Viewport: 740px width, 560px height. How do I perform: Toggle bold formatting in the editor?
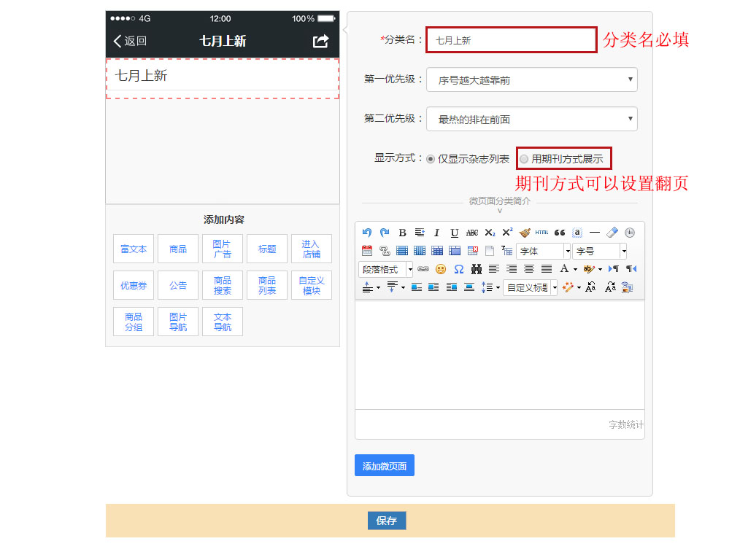402,233
